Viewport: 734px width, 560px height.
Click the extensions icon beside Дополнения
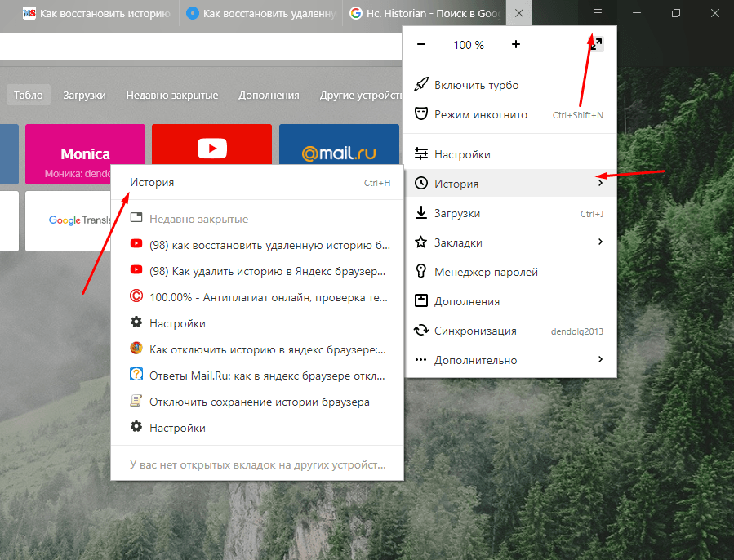(420, 300)
